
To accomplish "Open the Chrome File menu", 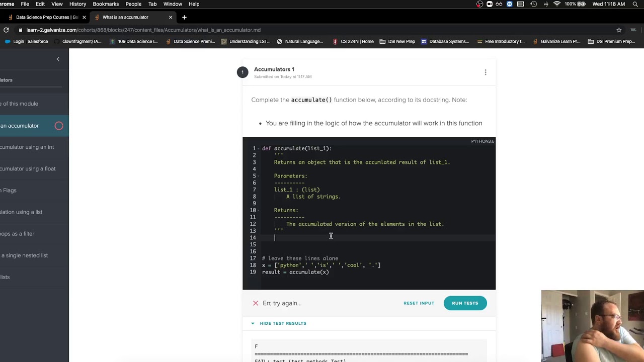I will [x=25, y=4].
